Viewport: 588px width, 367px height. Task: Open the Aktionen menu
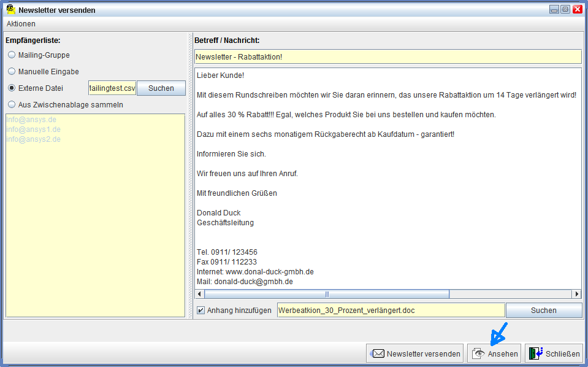pyautogui.click(x=21, y=24)
